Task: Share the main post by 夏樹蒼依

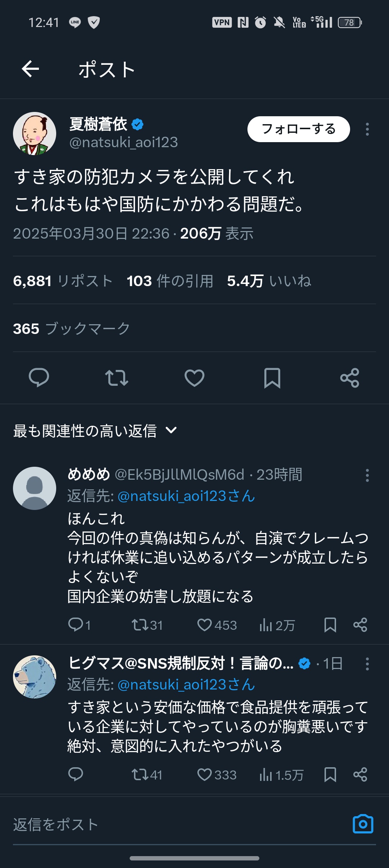Action: tap(349, 378)
